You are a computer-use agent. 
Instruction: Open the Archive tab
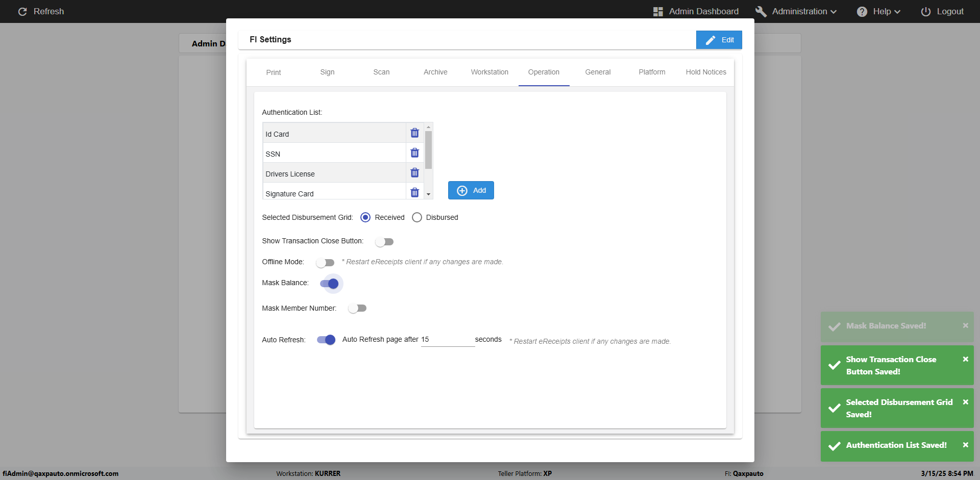435,72
